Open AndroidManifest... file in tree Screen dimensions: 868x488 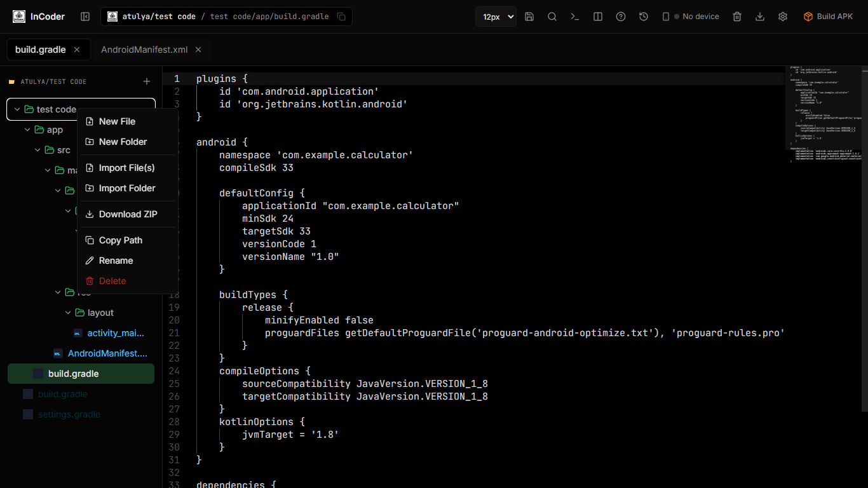point(107,353)
